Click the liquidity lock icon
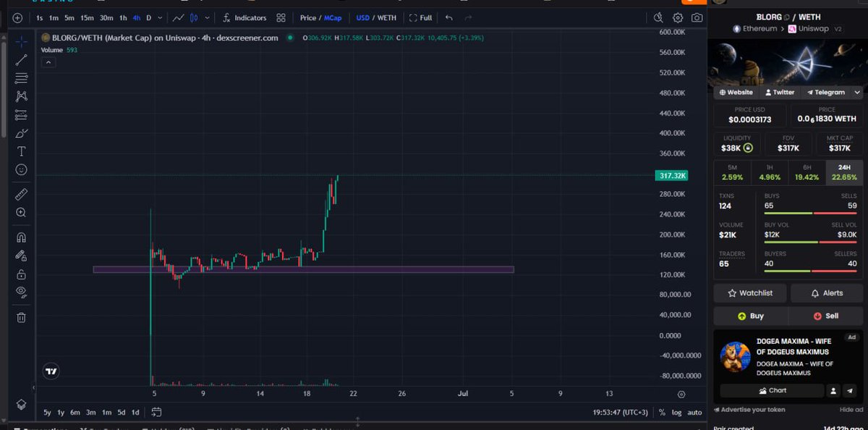This screenshot has width=868, height=430. pos(748,148)
